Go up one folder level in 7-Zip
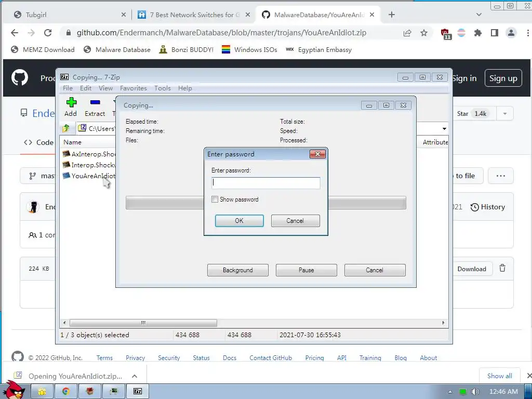Viewport: 532px width, 399px height. [x=66, y=128]
